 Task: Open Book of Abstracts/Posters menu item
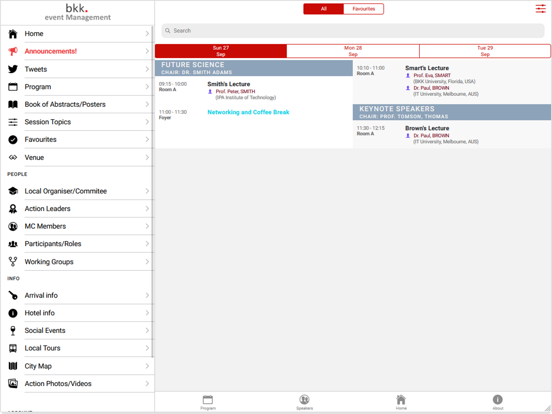coord(77,104)
